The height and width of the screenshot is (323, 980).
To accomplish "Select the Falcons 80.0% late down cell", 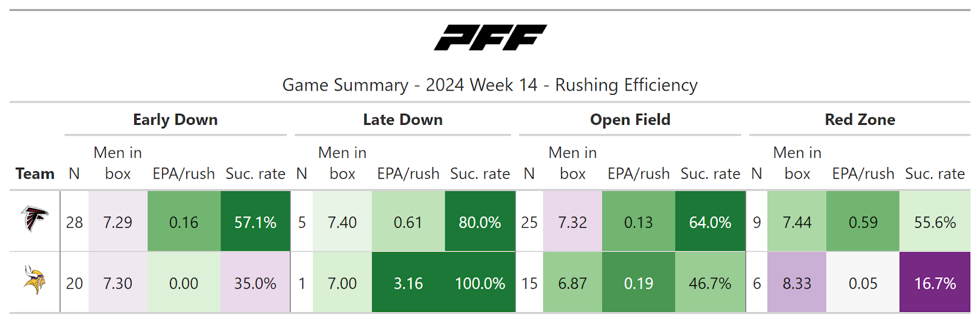I will (480, 222).
